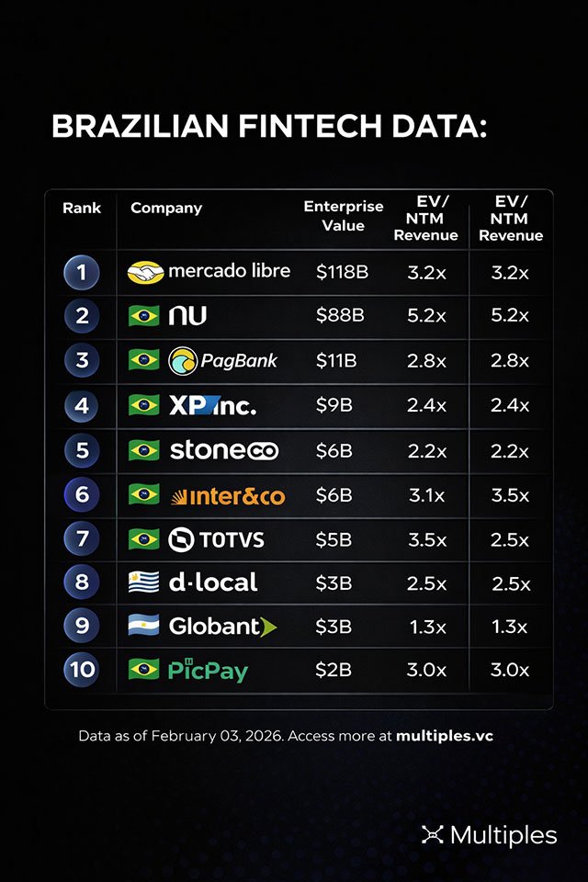This screenshot has height=882, width=588.
Task: Click the PicPay green logo
Action: (208, 670)
